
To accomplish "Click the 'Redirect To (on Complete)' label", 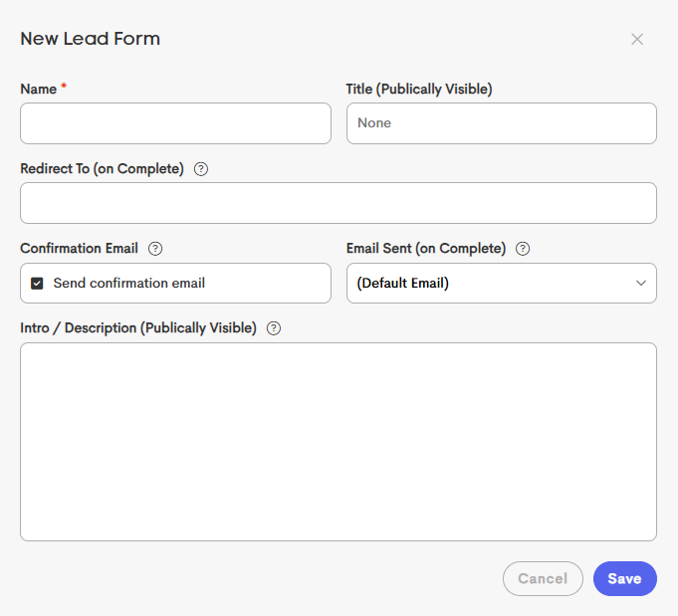I will pyautogui.click(x=102, y=169).
